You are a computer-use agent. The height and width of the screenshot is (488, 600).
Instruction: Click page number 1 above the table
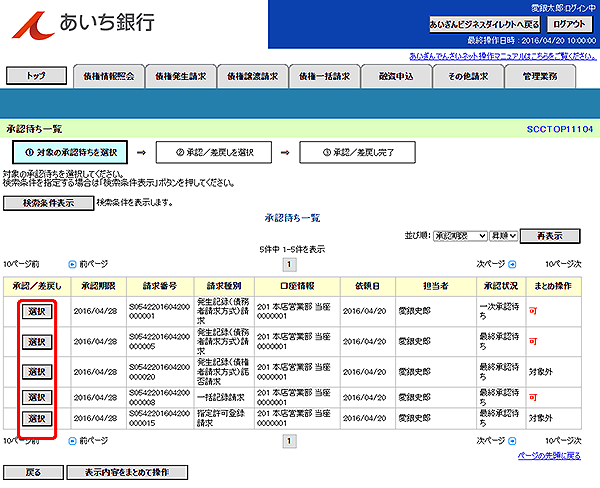point(289,264)
